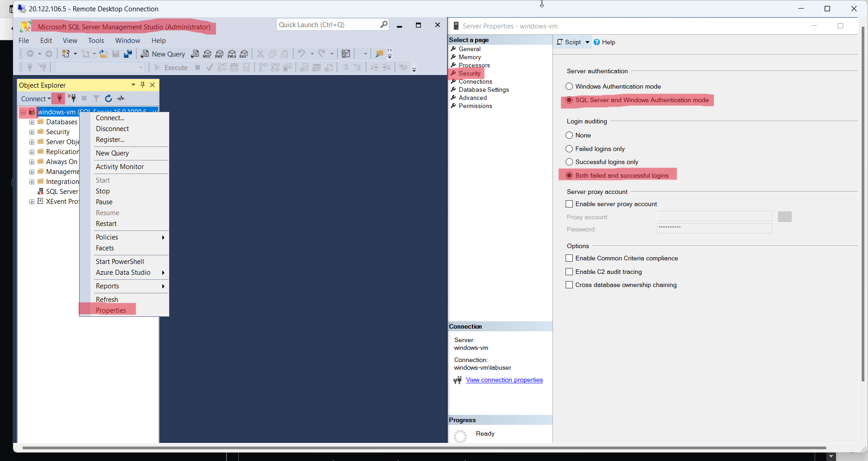868x461 pixels.
Task: Enable C2 audit tracing
Action: [x=569, y=272]
